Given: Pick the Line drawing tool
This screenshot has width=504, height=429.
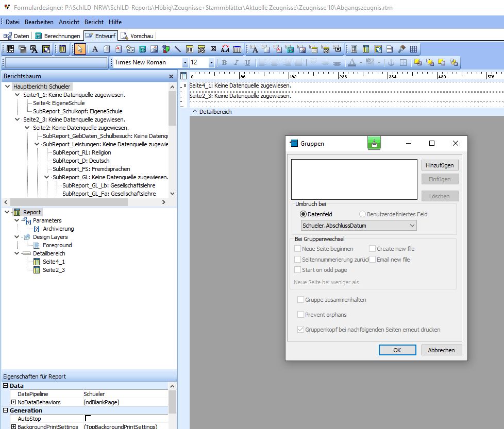Looking at the screenshot, I should point(178,49).
